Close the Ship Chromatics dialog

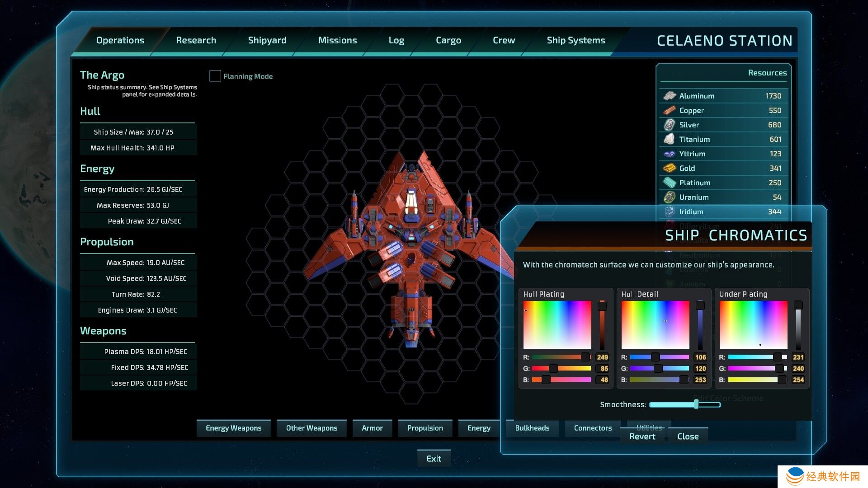(688, 436)
